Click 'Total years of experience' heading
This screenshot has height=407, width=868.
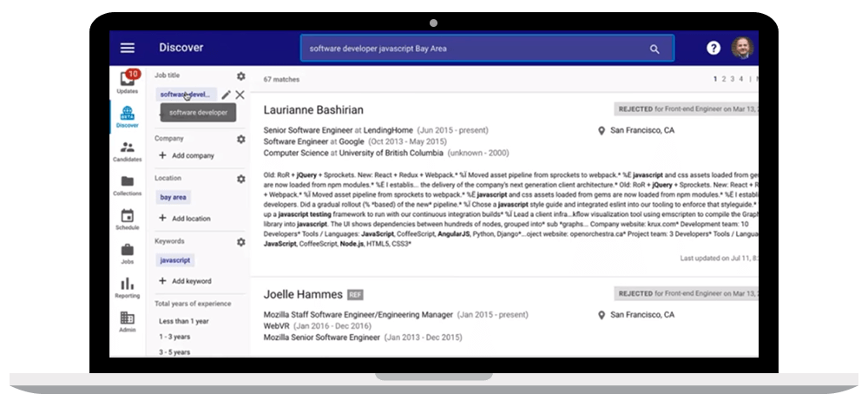coord(193,304)
